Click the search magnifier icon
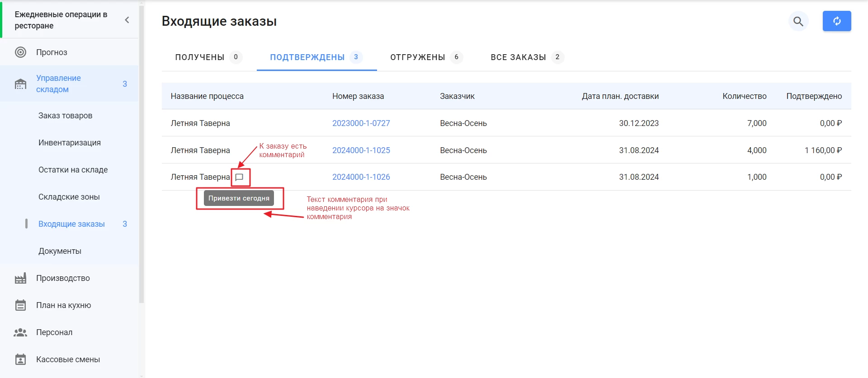 point(798,21)
